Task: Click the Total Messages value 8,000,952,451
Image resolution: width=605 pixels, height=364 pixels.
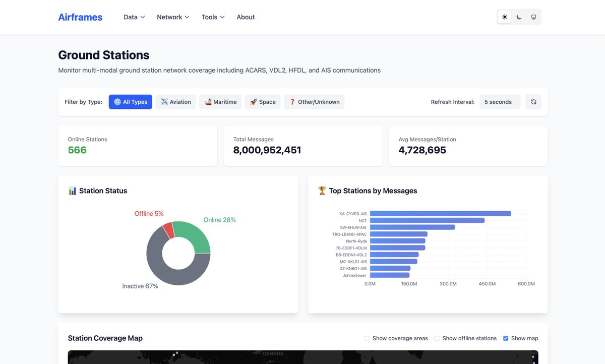Action: (267, 150)
